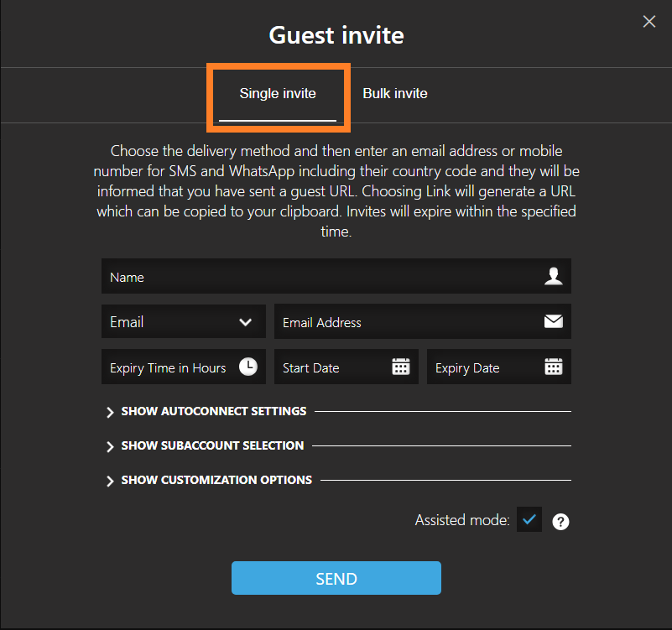Click the person icon in the Name field

554,276
